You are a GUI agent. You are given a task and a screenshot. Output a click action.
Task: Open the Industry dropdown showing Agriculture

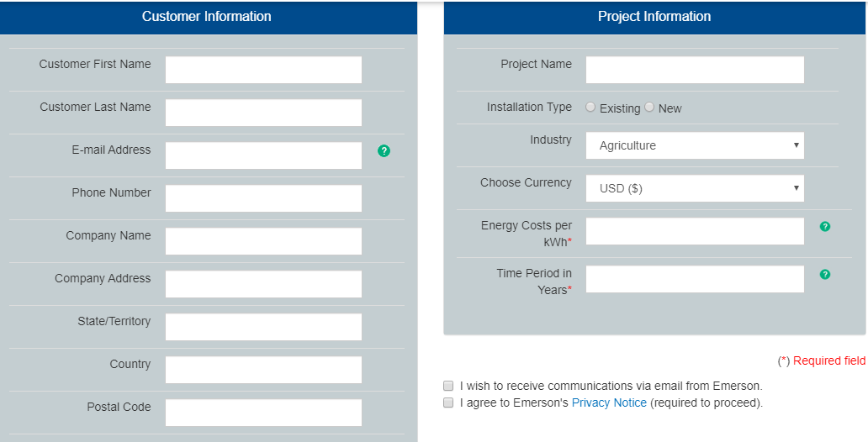[695, 145]
